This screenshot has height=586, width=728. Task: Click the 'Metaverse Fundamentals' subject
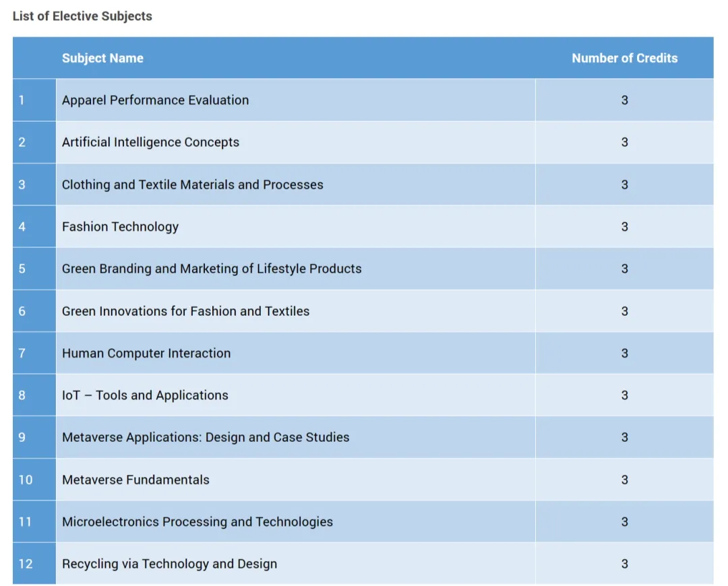135,480
